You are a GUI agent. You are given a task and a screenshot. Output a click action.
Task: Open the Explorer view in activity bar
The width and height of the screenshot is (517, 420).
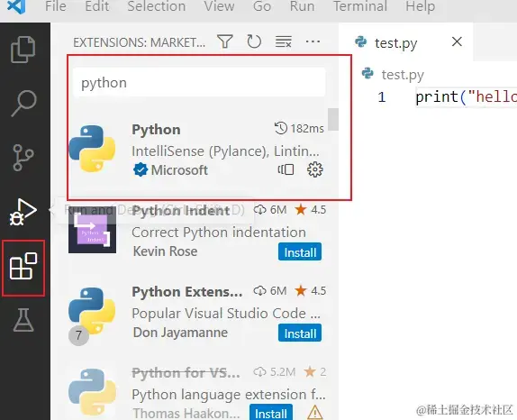coord(23,50)
